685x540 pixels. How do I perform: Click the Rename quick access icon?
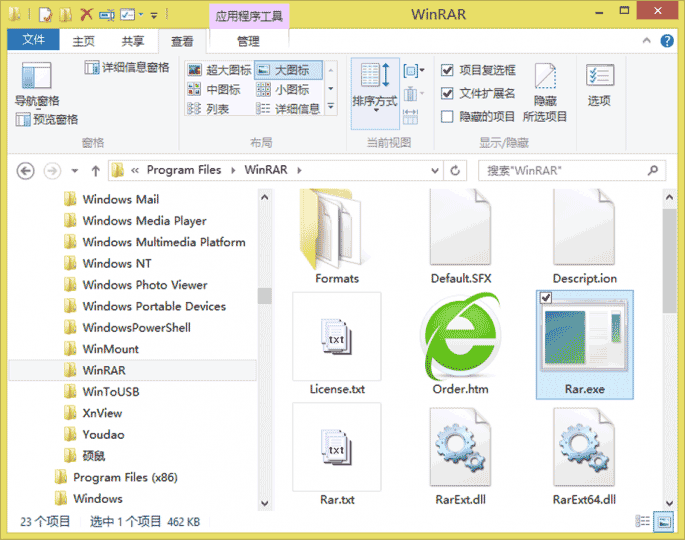click(x=107, y=15)
